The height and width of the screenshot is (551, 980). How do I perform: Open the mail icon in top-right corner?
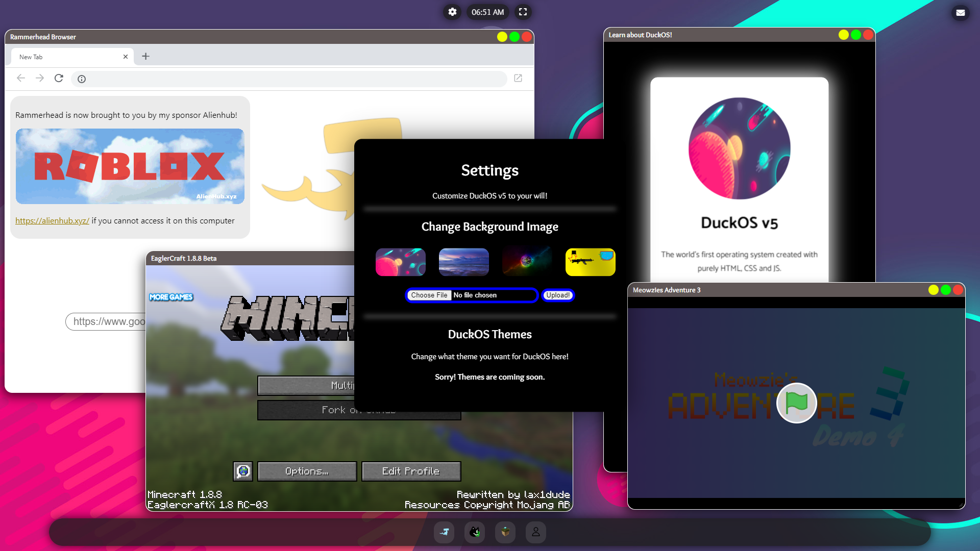click(x=960, y=12)
